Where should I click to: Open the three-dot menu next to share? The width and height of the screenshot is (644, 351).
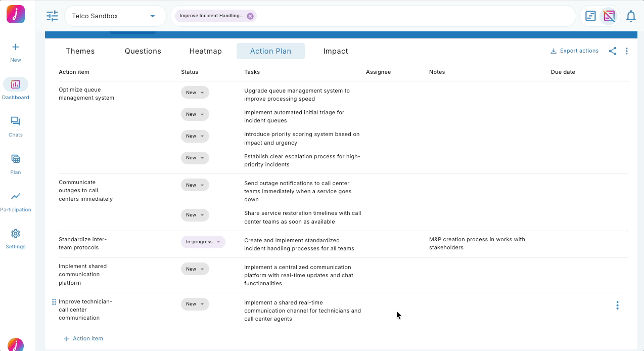626,51
